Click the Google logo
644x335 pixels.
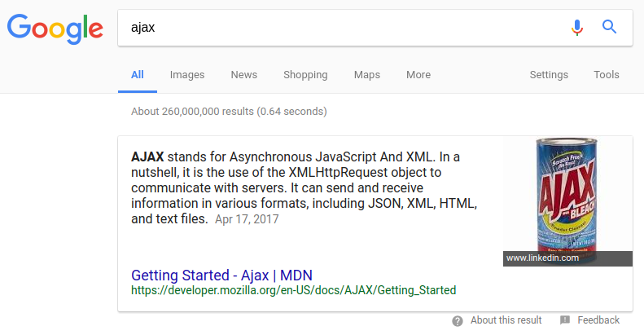pyautogui.click(x=55, y=29)
